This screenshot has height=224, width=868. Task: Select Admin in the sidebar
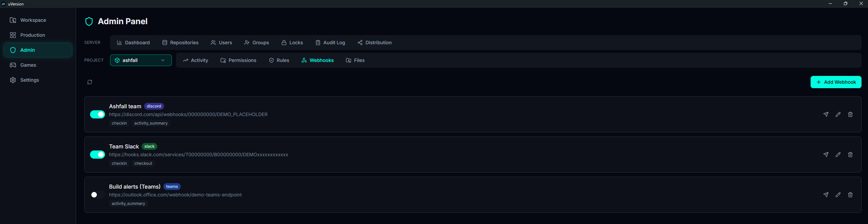pos(38,50)
